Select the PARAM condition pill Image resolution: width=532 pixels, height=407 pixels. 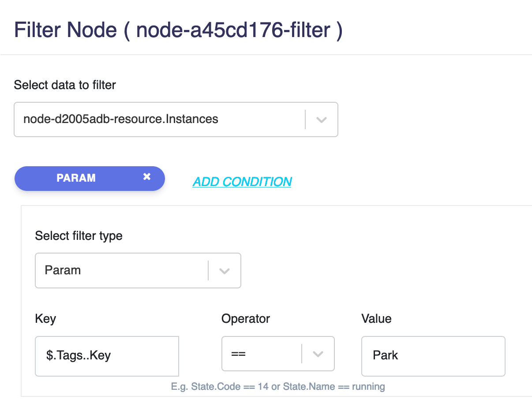90,179
